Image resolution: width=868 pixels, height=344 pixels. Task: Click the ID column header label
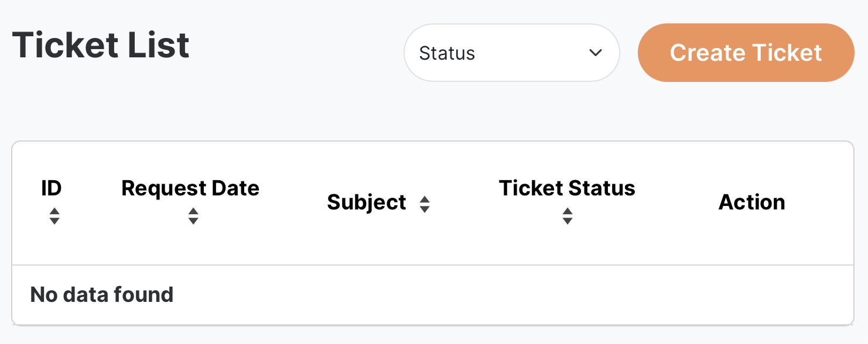pos(52,188)
